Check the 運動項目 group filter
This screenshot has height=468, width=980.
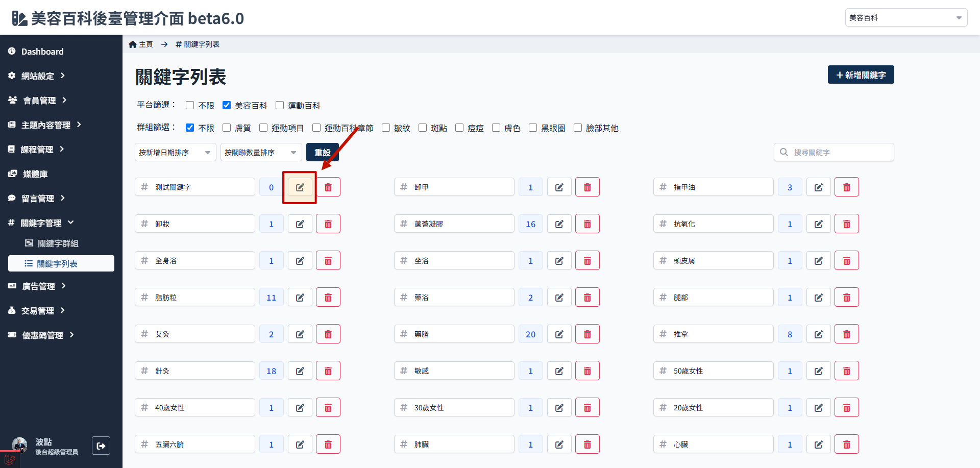[263, 128]
